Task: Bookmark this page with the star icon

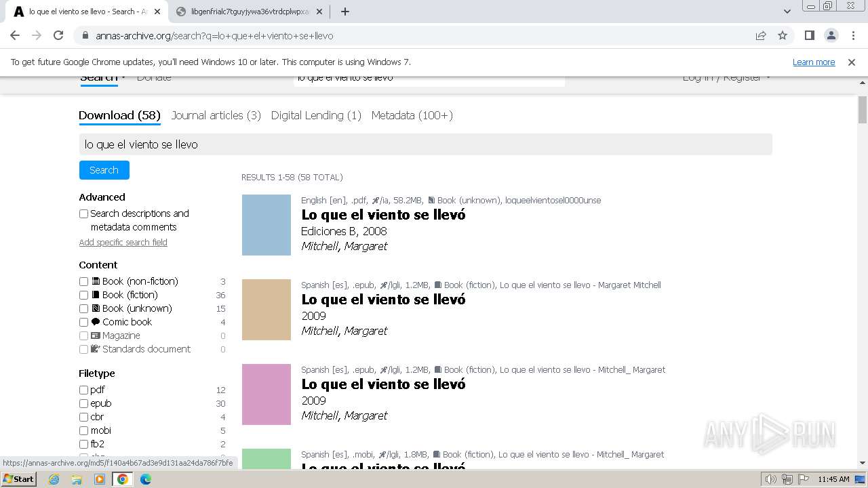Action: tap(783, 36)
